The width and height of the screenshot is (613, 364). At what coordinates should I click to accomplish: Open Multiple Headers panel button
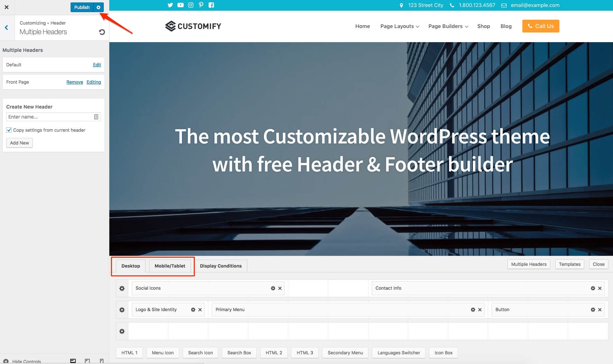pyautogui.click(x=529, y=264)
